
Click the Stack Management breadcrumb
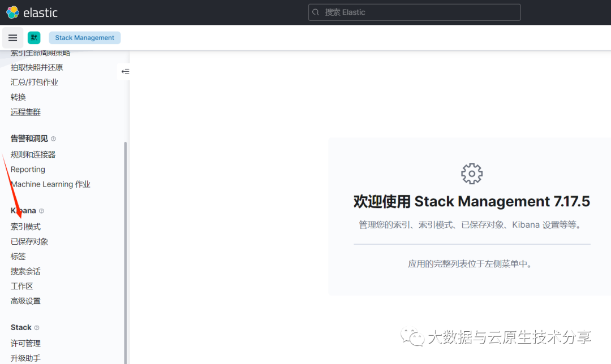[84, 38]
